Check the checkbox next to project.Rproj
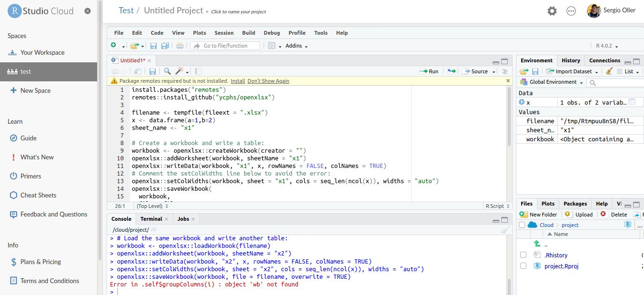The image size is (644, 295). click(524, 265)
